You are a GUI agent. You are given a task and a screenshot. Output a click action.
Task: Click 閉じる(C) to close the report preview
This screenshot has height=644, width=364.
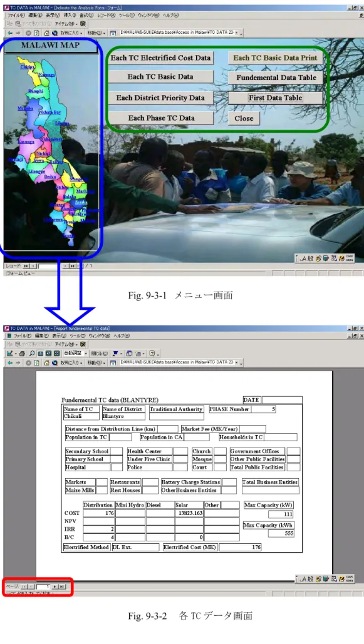pyautogui.click(x=99, y=353)
